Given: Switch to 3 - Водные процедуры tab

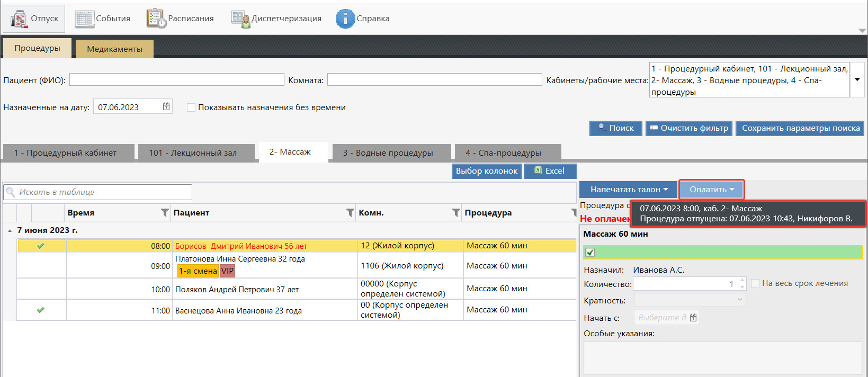Looking at the screenshot, I should (388, 153).
